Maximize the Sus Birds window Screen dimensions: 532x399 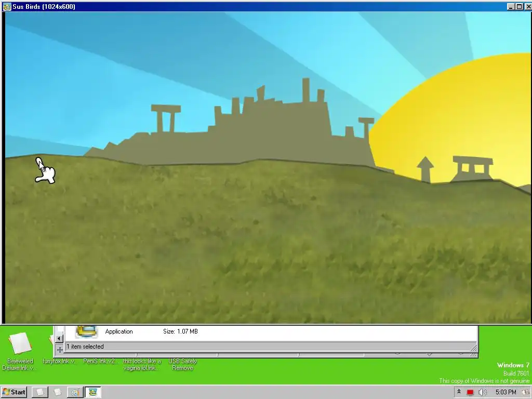click(519, 6)
